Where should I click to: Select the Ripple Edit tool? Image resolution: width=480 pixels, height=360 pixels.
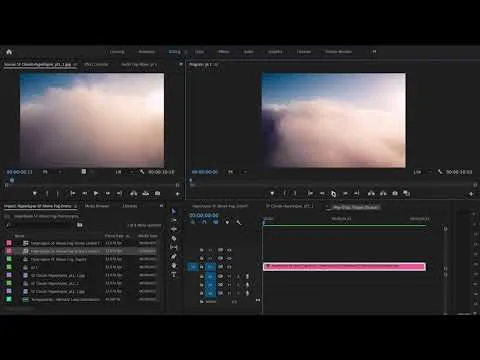174,229
